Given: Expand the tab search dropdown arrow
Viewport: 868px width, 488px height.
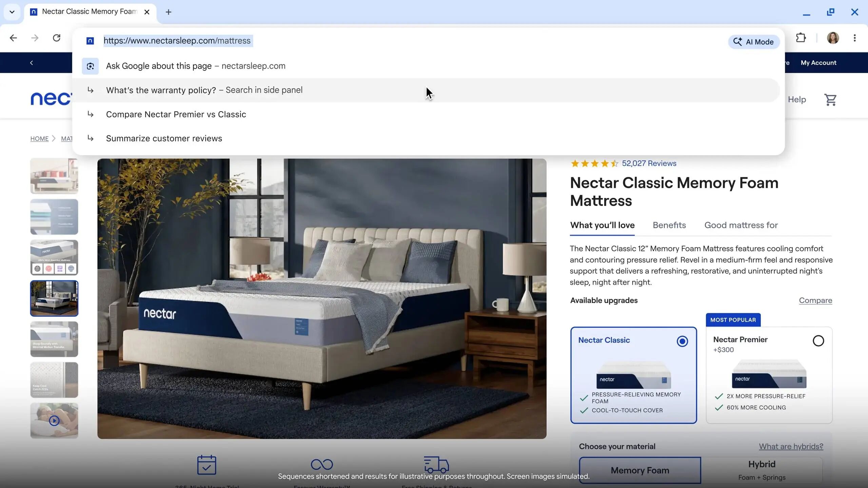Looking at the screenshot, I should 12,12.
